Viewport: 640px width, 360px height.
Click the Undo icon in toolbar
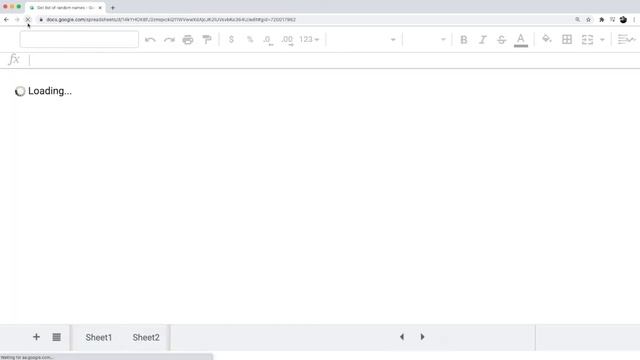[150, 40]
